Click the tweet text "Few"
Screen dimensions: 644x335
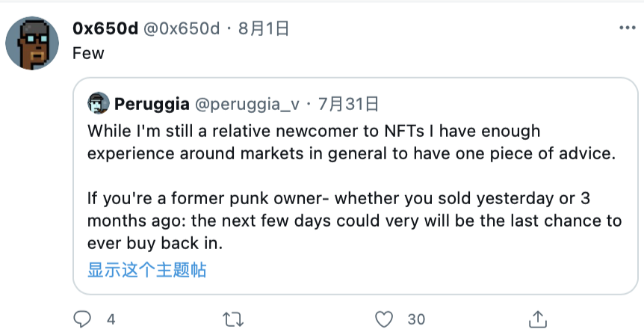click(x=88, y=53)
